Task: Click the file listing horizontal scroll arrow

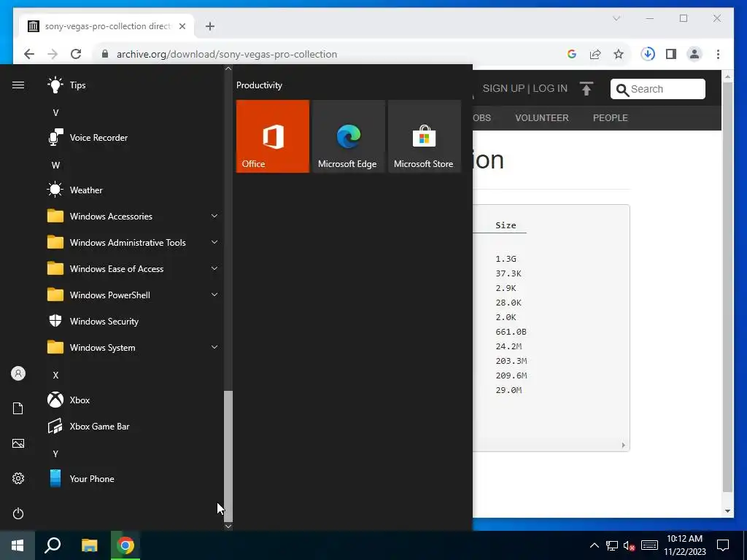Action: 623,446
